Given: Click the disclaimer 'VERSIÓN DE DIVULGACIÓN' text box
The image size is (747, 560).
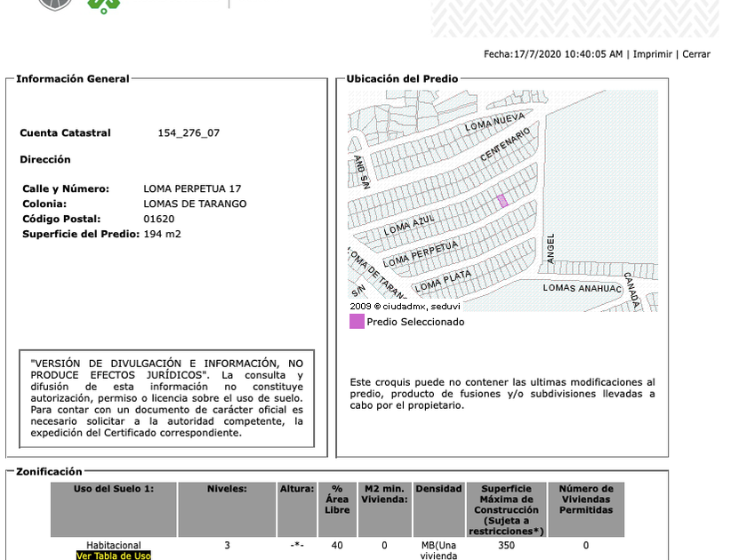Looking at the screenshot, I should click(167, 398).
